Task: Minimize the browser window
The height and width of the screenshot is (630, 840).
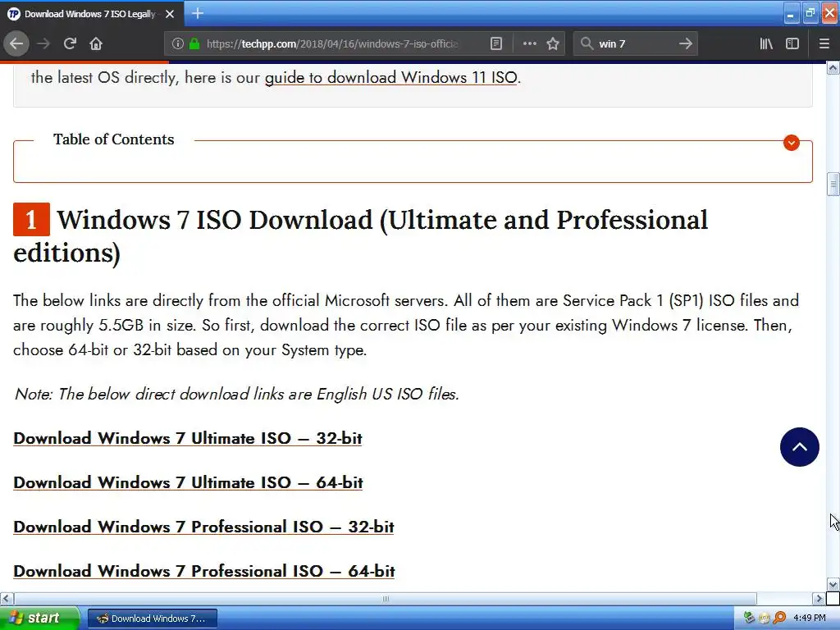Action: click(791, 13)
